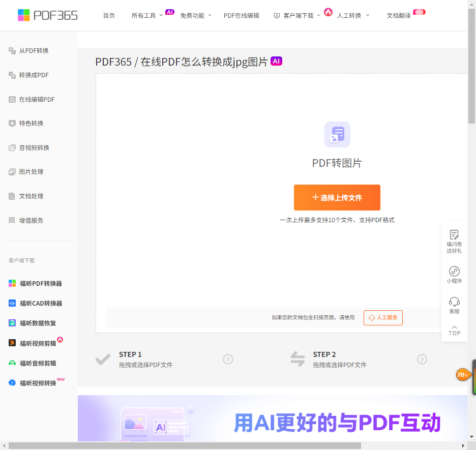Image resolution: width=476 pixels, height=450 pixels.
Task: Open the 福昕PDF转换器 download link
Action: coord(41,283)
